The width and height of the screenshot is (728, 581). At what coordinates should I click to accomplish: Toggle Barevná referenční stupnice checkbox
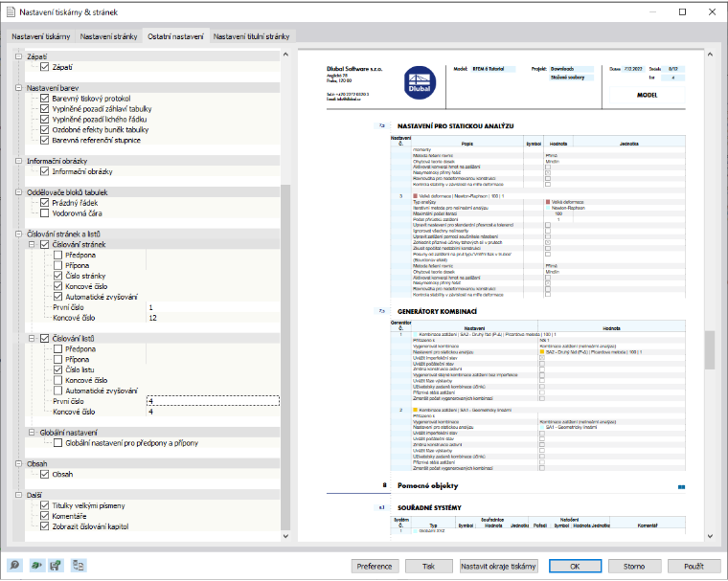point(45,140)
